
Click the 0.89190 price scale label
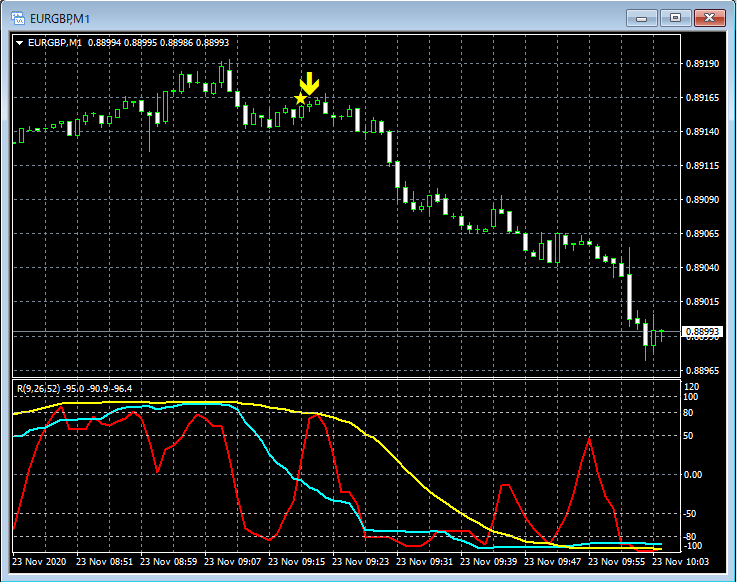click(x=702, y=64)
